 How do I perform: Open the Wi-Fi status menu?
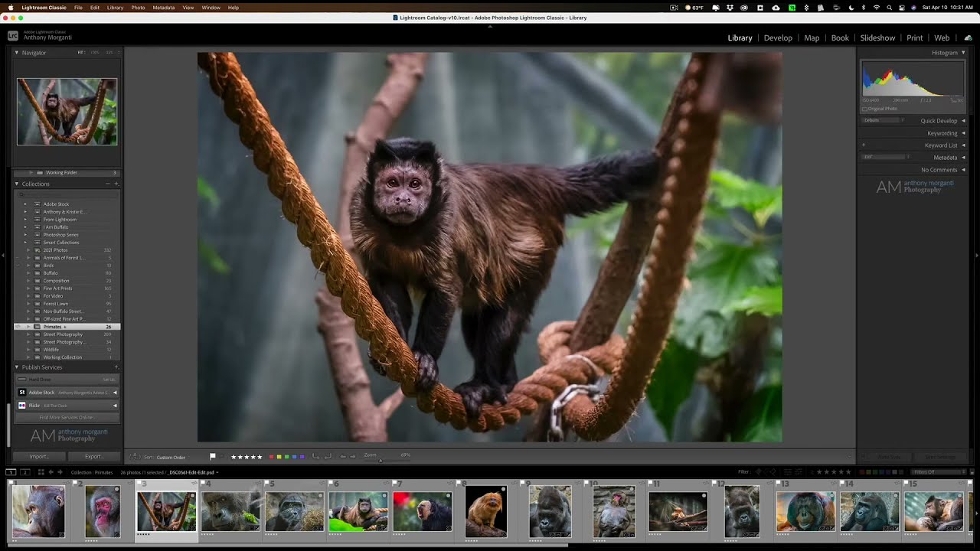point(877,8)
